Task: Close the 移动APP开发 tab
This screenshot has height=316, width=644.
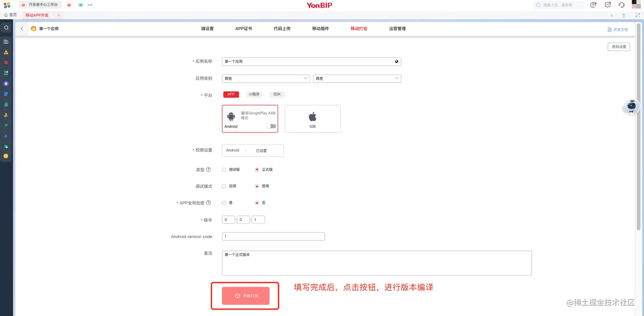Action: coord(59,15)
